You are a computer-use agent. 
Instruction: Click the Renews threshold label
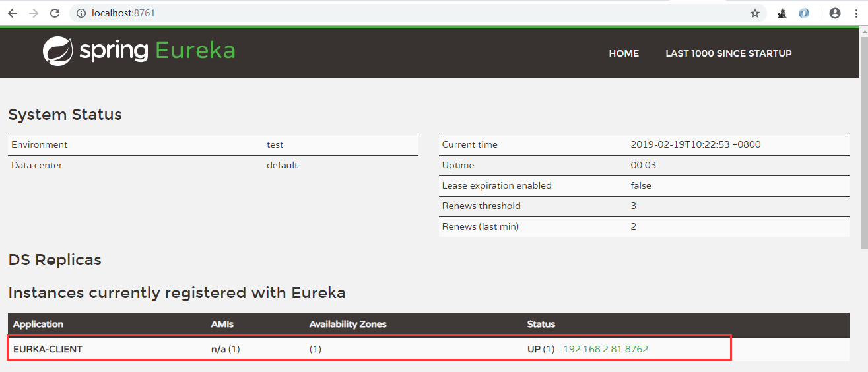point(481,206)
